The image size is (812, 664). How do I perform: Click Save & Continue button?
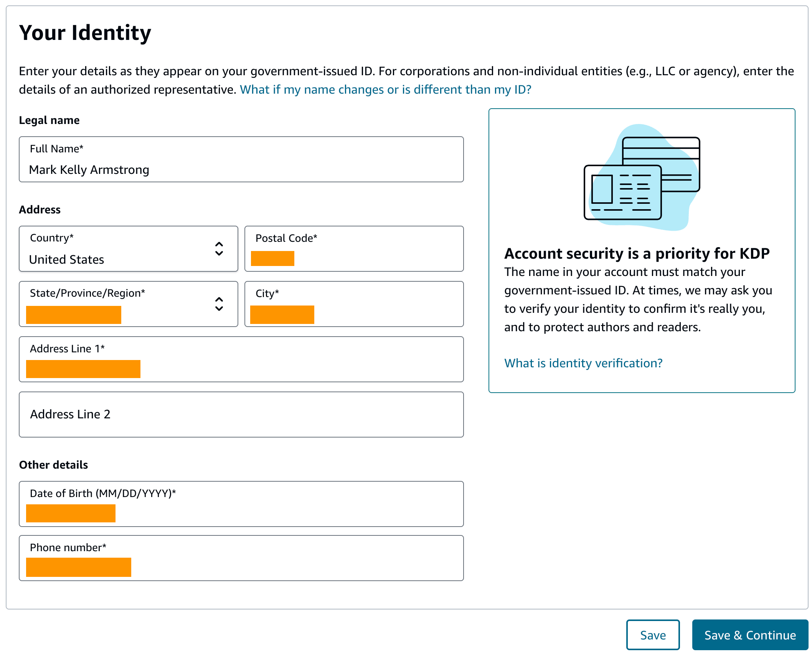(x=750, y=635)
